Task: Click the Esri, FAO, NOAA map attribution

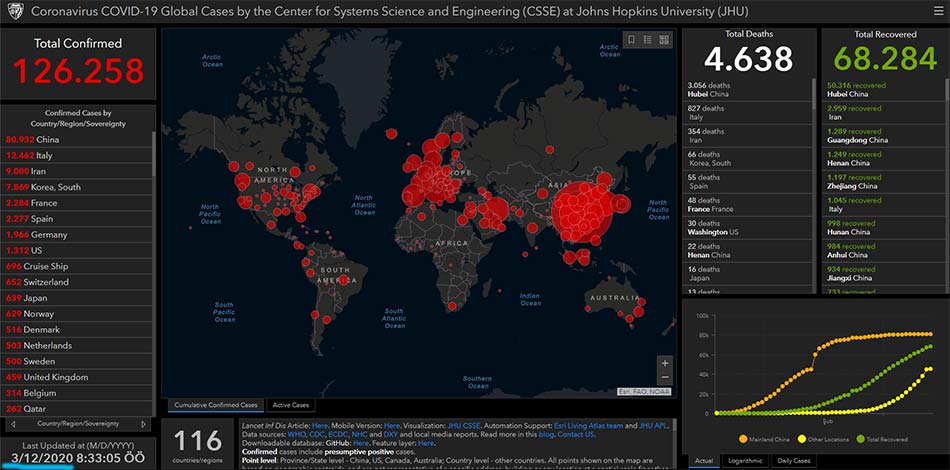Action: (x=643, y=392)
